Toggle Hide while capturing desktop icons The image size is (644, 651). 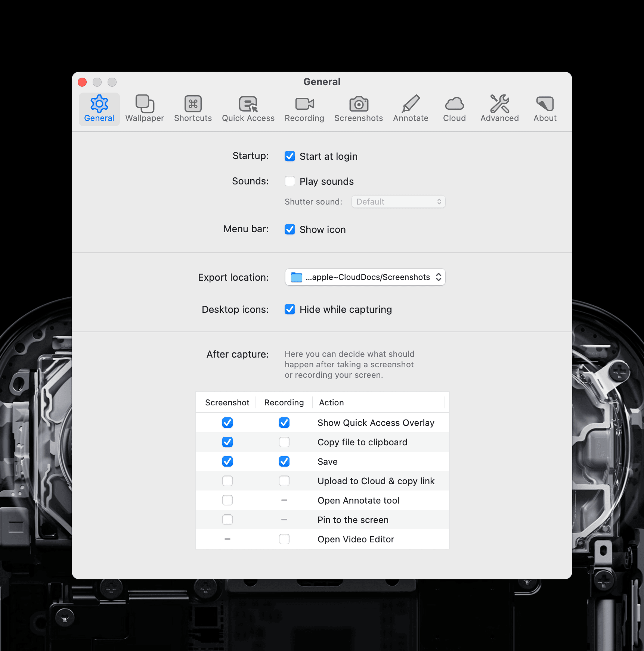pos(290,309)
